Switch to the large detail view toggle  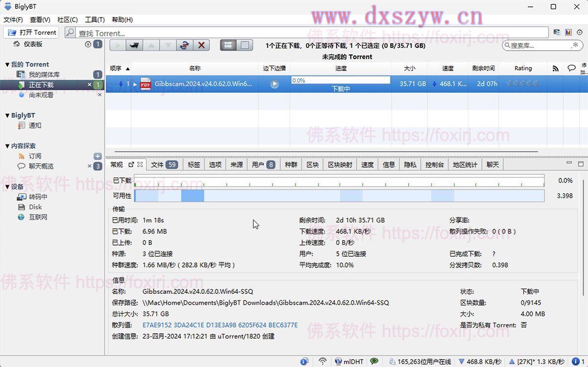(x=245, y=45)
